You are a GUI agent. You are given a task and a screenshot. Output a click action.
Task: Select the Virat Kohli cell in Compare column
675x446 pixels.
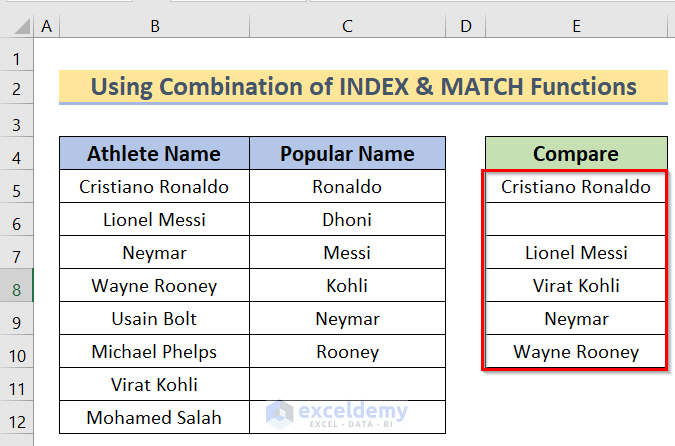[x=576, y=286]
